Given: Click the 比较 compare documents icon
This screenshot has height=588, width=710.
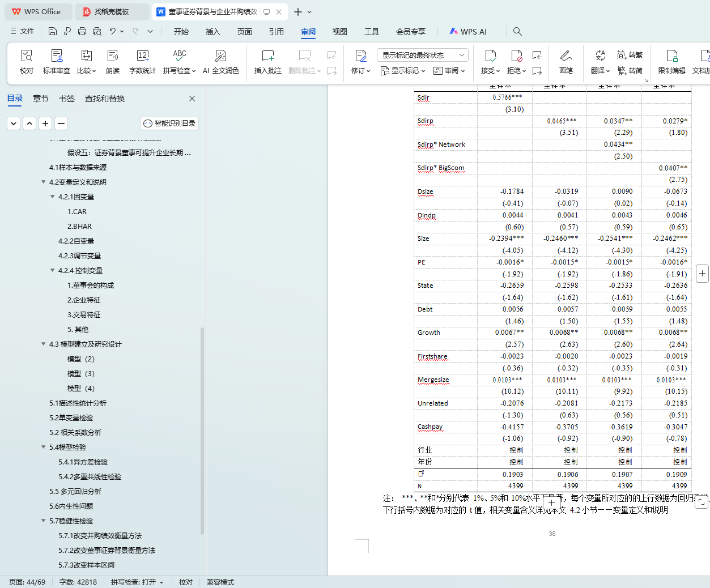Looking at the screenshot, I should click(x=86, y=56).
